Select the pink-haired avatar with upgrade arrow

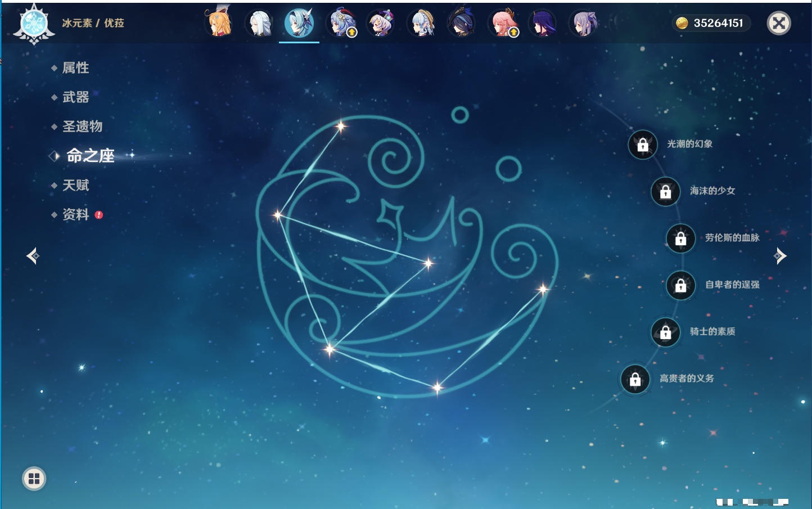point(503,24)
